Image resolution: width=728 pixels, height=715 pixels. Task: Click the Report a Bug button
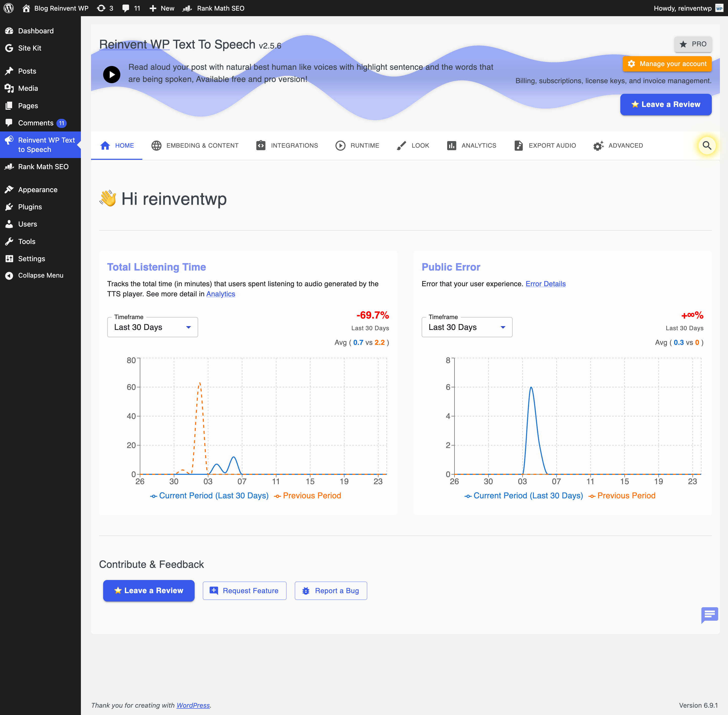click(330, 591)
